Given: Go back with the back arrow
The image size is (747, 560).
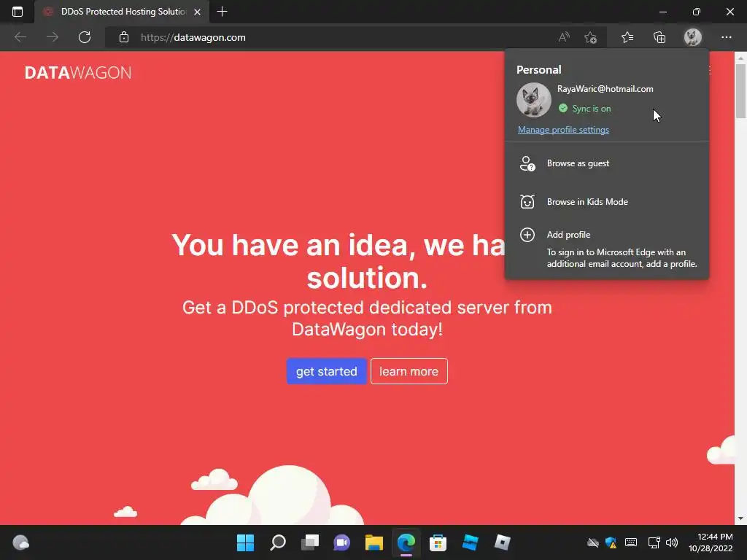Looking at the screenshot, I should click(20, 37).
